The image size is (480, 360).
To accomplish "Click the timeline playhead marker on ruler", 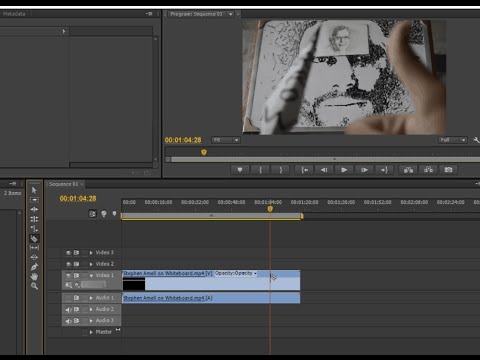I will point(270,209).
